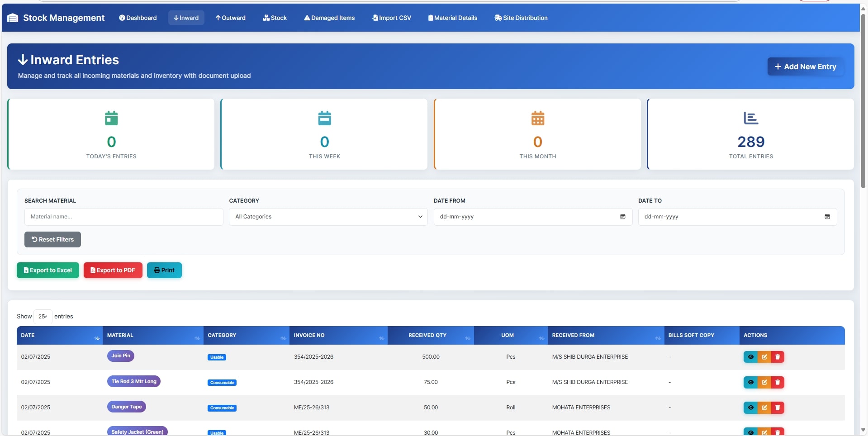Focus the Search Material input field

click(123, 217)
